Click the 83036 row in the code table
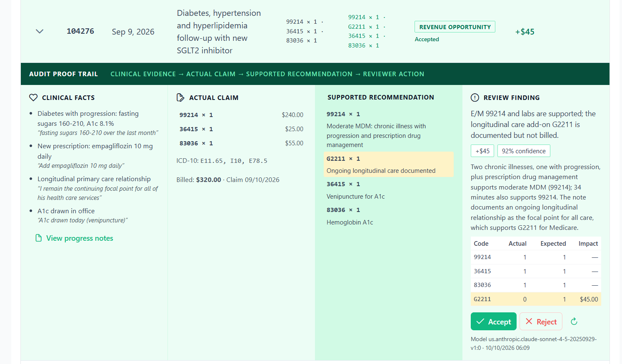622x364 pixels. click(x=536, y=285)
